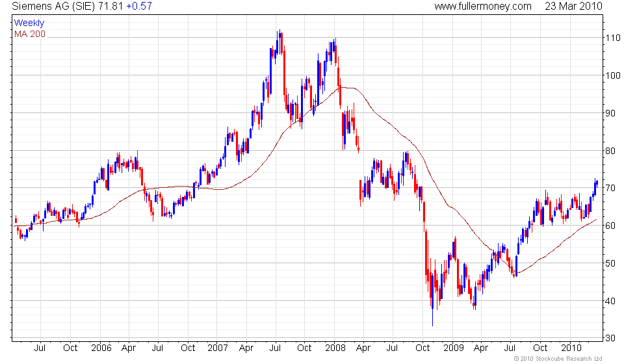Click the 2008 year label on time axis
637x364 pixels.
[x=335, y=348]
